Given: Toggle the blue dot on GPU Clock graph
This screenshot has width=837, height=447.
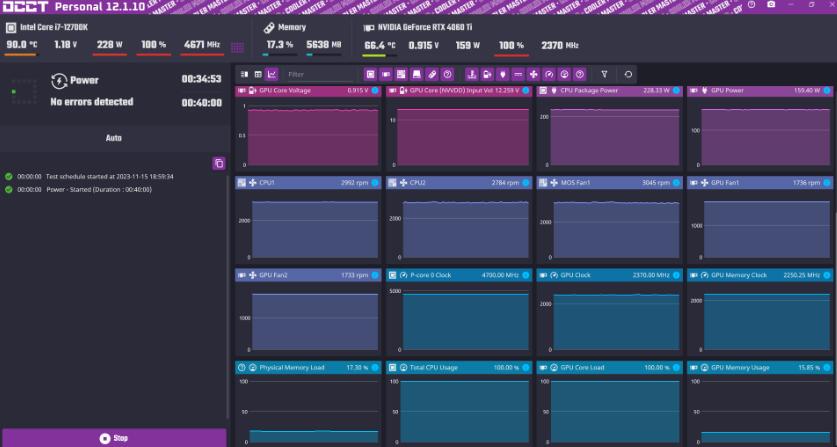Looking at the screenshot, I should click(676, 275).
